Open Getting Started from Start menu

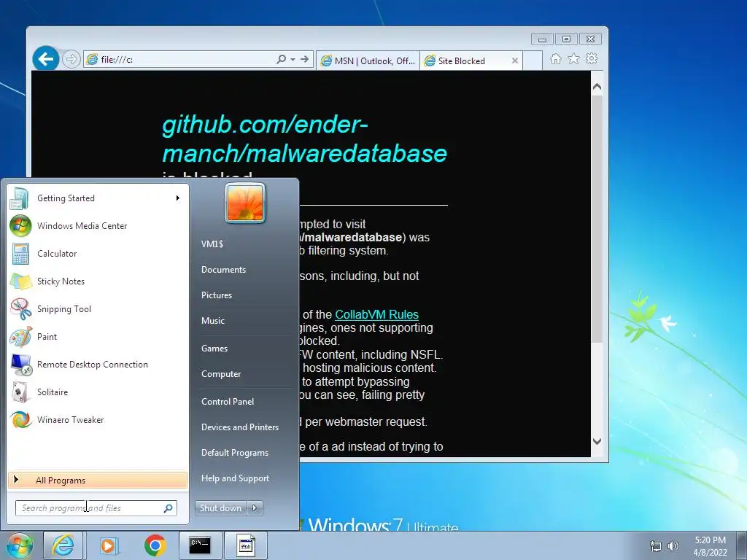98,198
